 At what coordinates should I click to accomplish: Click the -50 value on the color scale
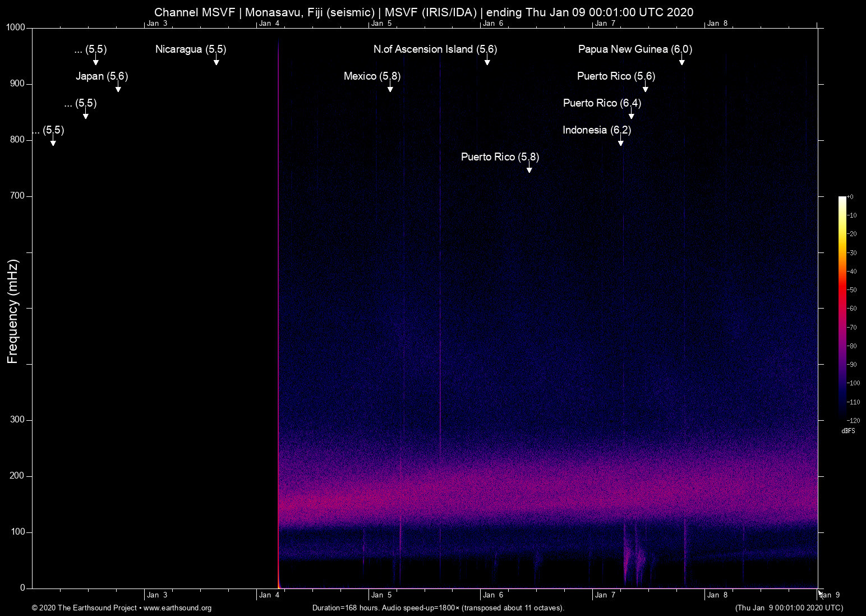tap(852, 290)
